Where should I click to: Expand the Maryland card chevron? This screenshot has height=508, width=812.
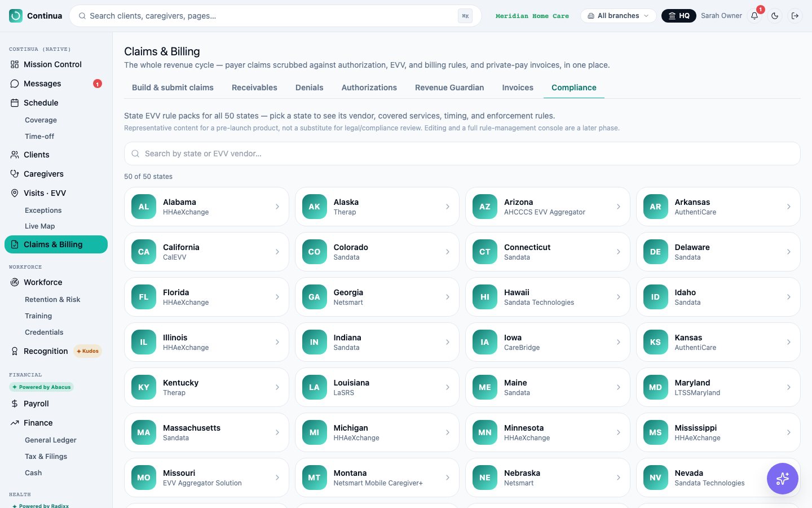tap(788, 387)
